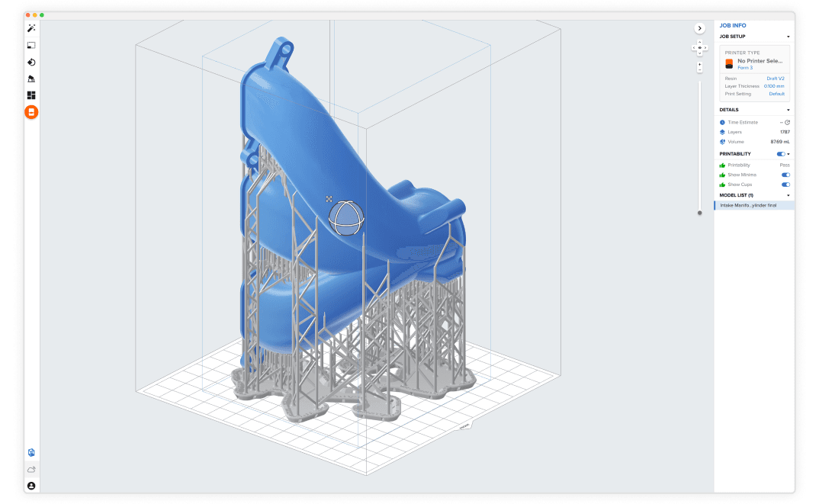Click the layer slicer slider handle
The height and width of the screenshot is (504, 819).
(x=700, y=213)
